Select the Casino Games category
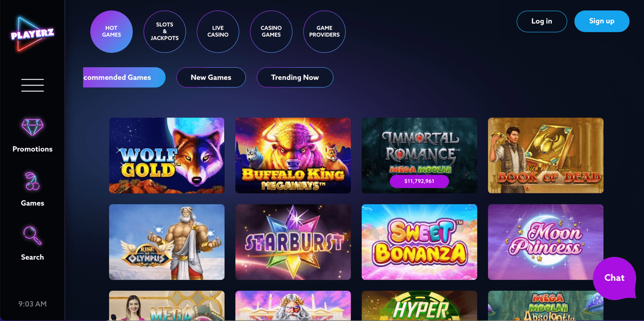 pyautogui.click(x=271, y=31)
